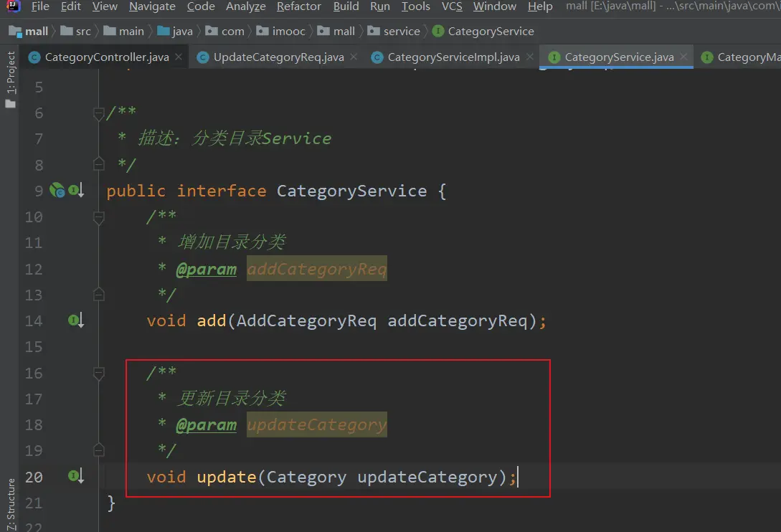Collapse the class Javadoc at line 6

pyautogui.click(x=98, y=113)
